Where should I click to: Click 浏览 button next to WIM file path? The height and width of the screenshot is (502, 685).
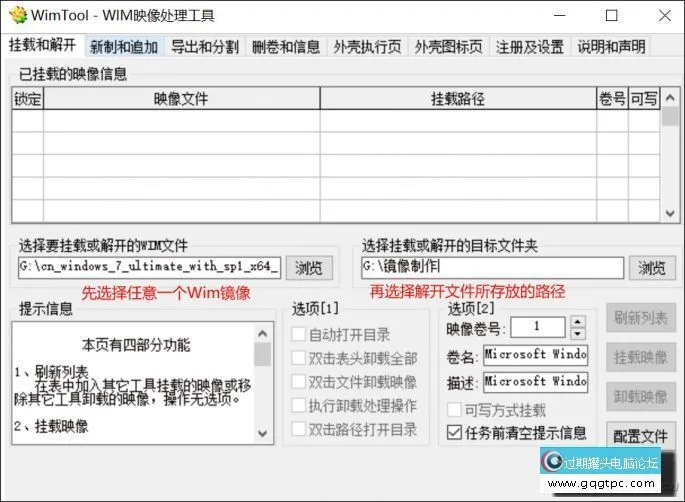point(309,268)
